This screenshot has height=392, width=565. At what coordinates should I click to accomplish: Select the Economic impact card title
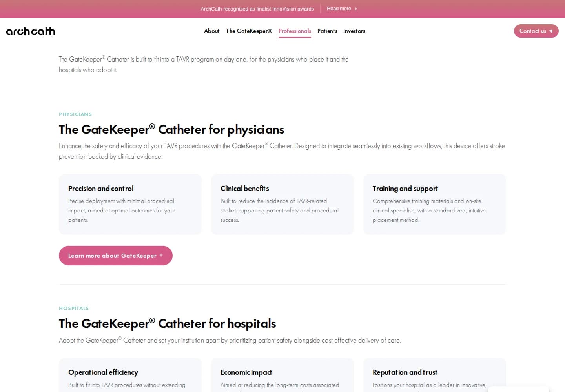pos(246,372)
